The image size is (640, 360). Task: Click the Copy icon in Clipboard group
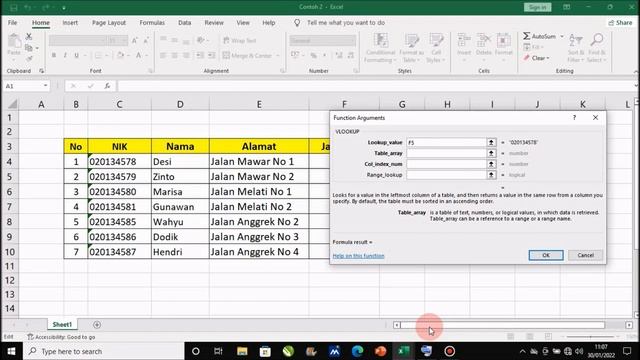[x=29, y=48]
